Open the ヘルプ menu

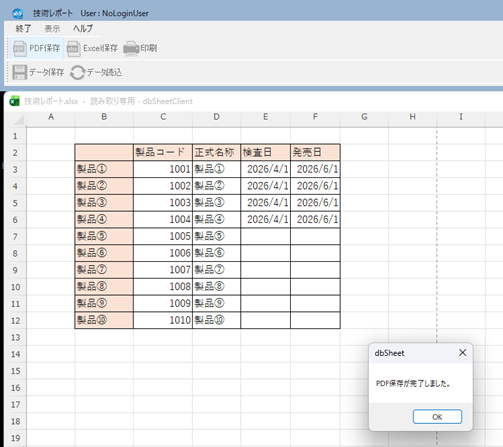click(83, 29)
